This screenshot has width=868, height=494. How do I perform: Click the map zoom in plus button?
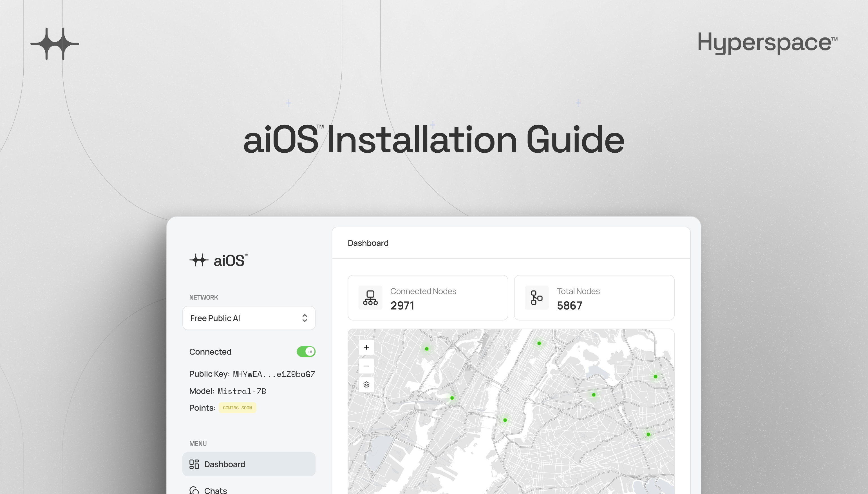[x=366, y=347]
